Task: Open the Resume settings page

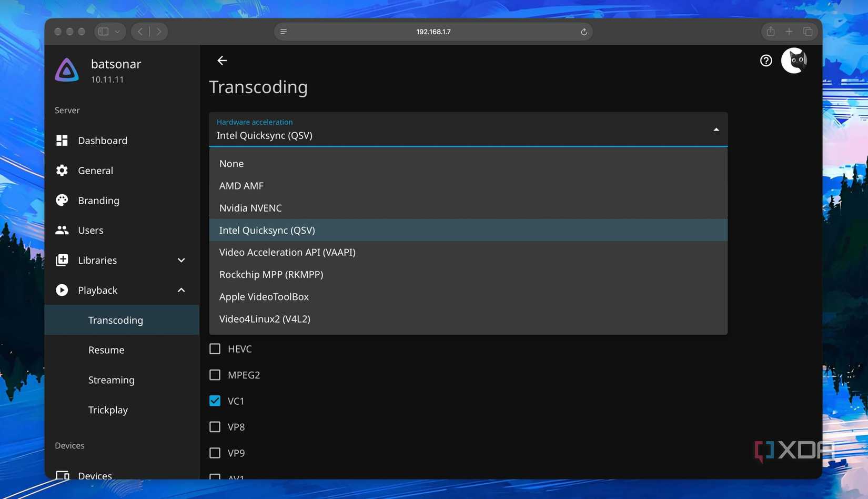Action: point(122,350)
